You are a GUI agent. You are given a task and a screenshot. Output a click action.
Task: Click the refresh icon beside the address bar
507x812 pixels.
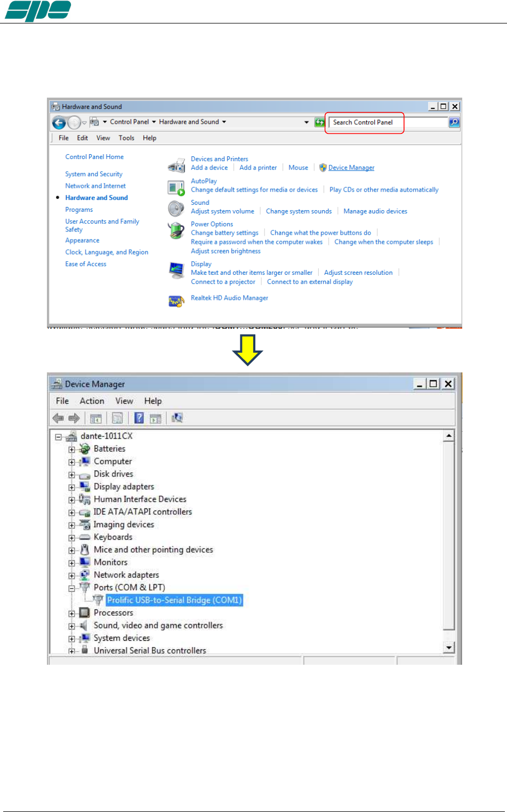point(319,122)
